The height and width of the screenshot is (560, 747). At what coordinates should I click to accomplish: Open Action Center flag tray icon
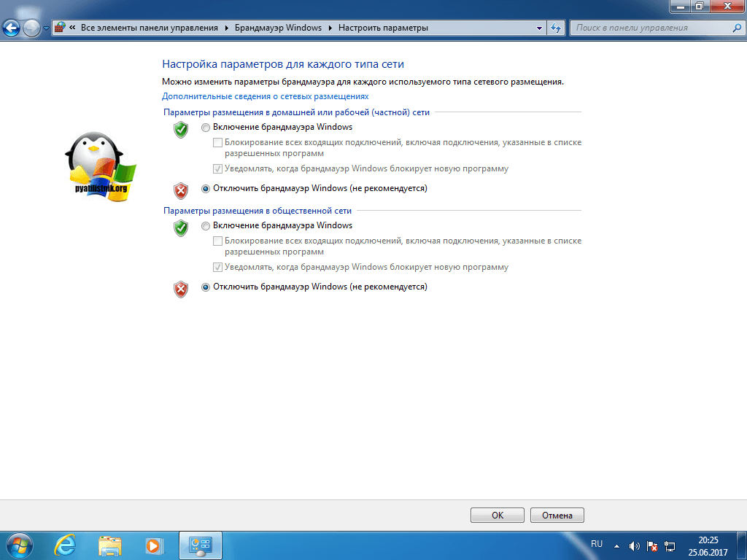tap(652, 546)
